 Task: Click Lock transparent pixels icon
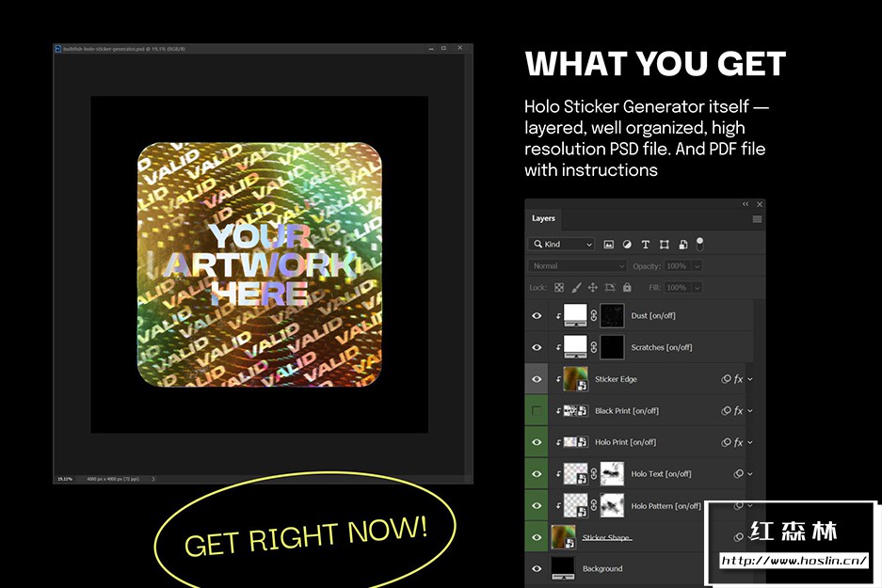click(559, 288)
